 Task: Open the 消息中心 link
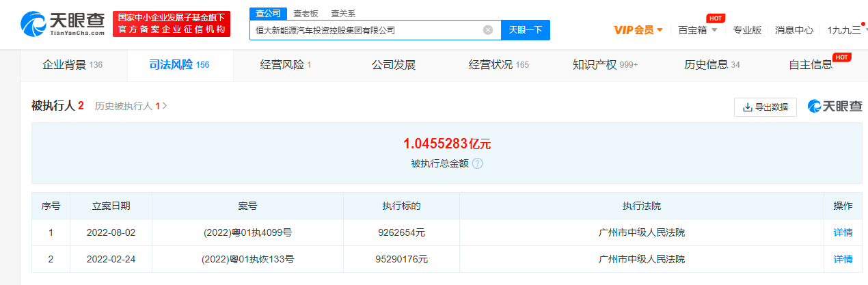[x=794, y=30]
